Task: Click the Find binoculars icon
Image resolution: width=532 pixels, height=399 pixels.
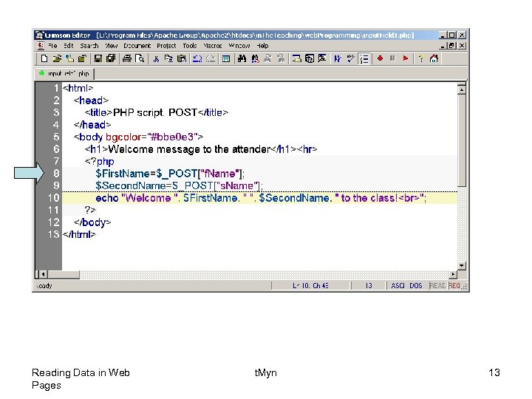Action: click(x=242, y=58)
